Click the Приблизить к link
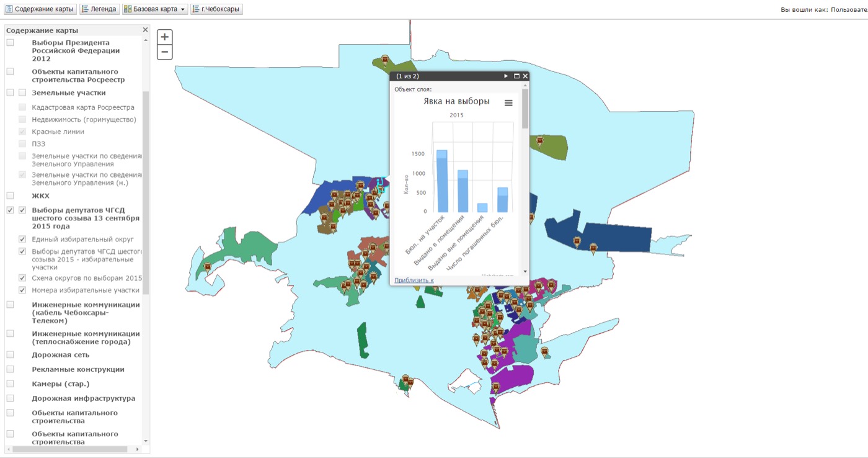The image size is (868, 458). pos(414,280)
